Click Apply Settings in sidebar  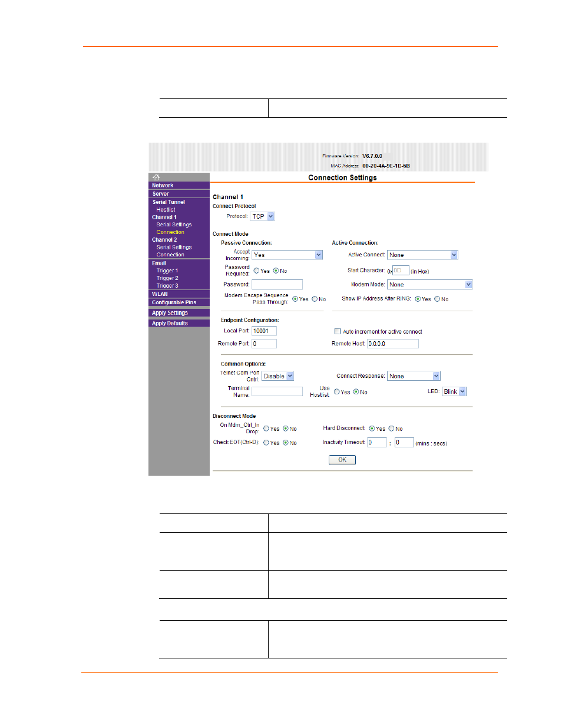tap(170, 313)
